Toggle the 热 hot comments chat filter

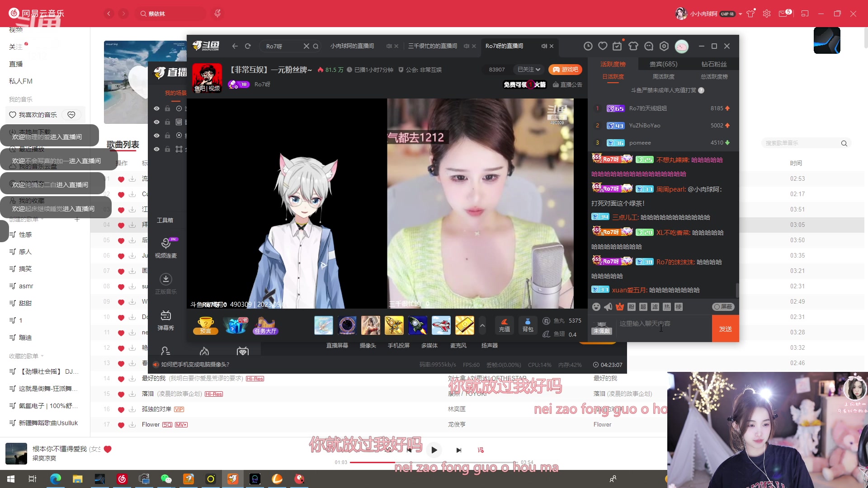tap(666, 307)
